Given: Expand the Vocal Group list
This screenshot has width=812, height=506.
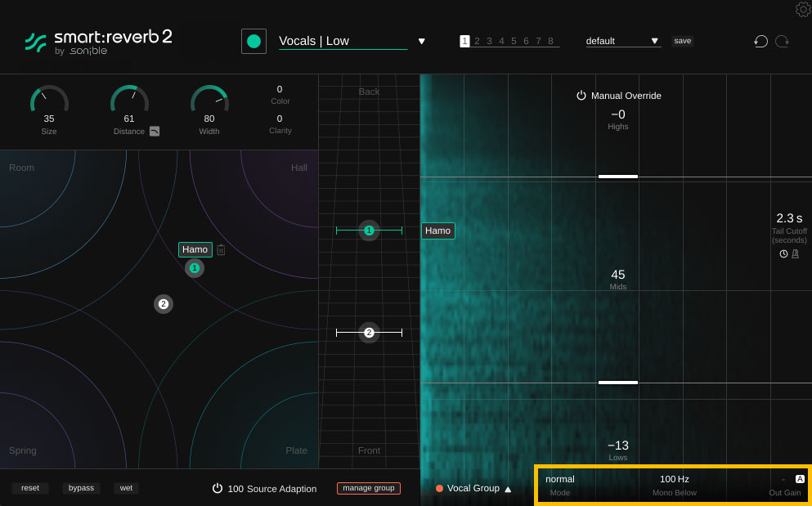Looking at the screenshot, I should (508, 489).
